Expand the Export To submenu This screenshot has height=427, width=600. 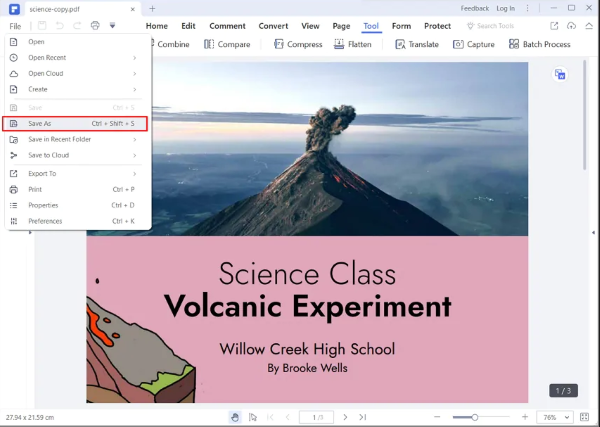point(75,173)
